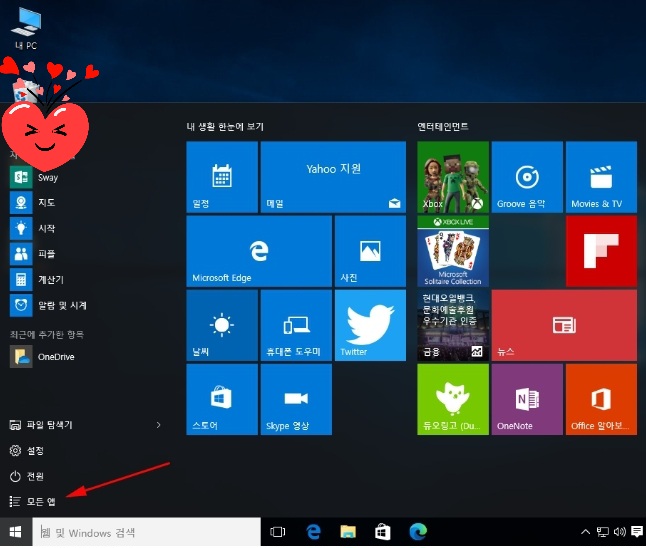Open the Groove 음악 tile
Viewport: 646px width, 548px height.
tap(527, 177)
